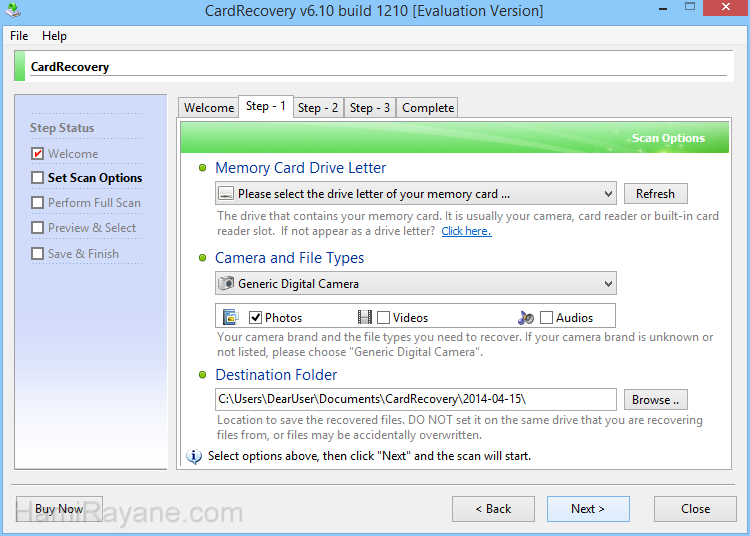Screen dimensions: 750x536
Task: Click the Scan Options banner label
Action: tap(668, 138)
